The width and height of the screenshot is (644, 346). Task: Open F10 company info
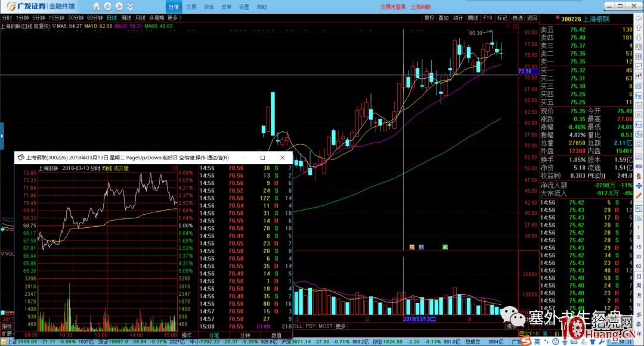488,18
